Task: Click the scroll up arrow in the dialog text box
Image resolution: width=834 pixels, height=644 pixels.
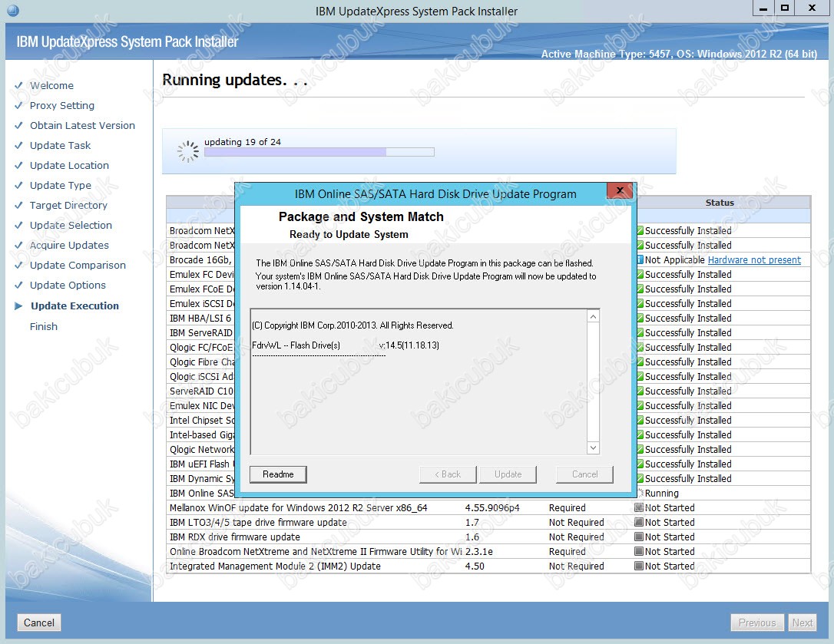Action: tap(593, 316)
